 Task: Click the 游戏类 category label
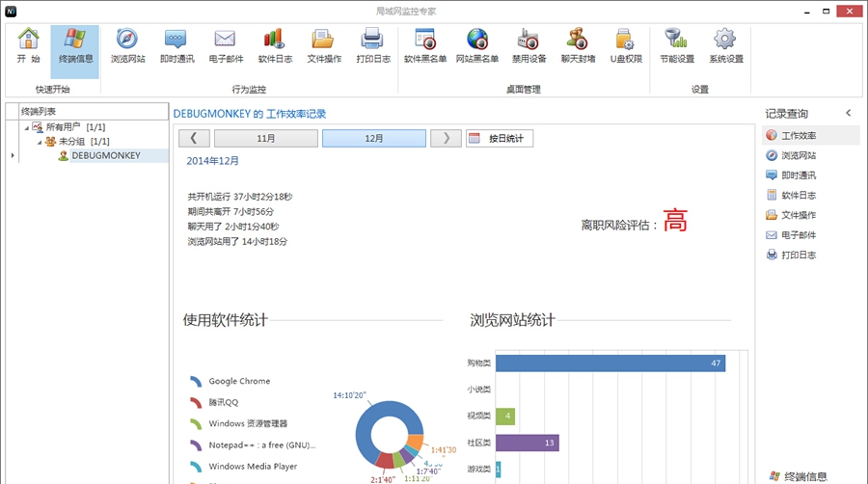(x=478, y=470)
